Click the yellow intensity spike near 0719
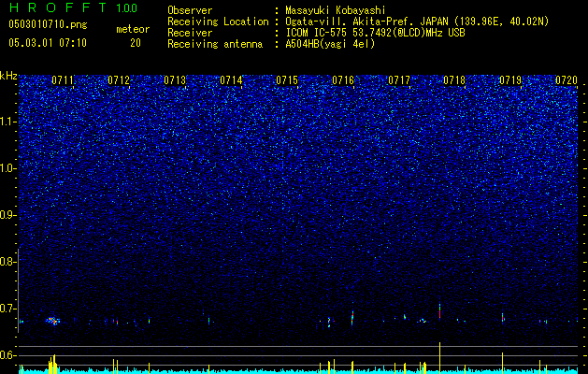 (x=503, y=363)
